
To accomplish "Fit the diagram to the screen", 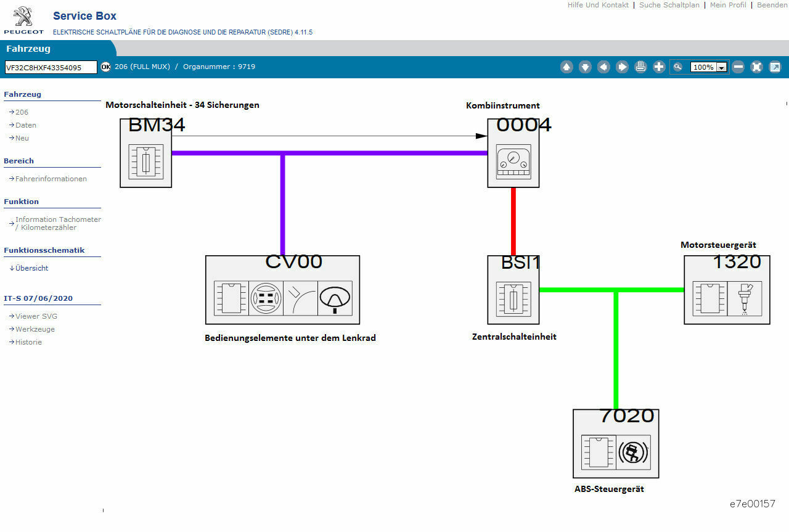I will point(756,67).
